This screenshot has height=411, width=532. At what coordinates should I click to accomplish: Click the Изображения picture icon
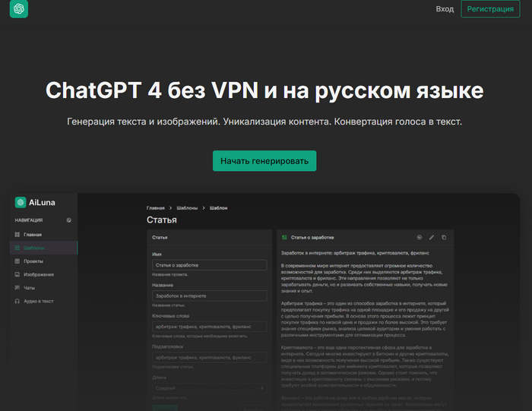[17, 274]
